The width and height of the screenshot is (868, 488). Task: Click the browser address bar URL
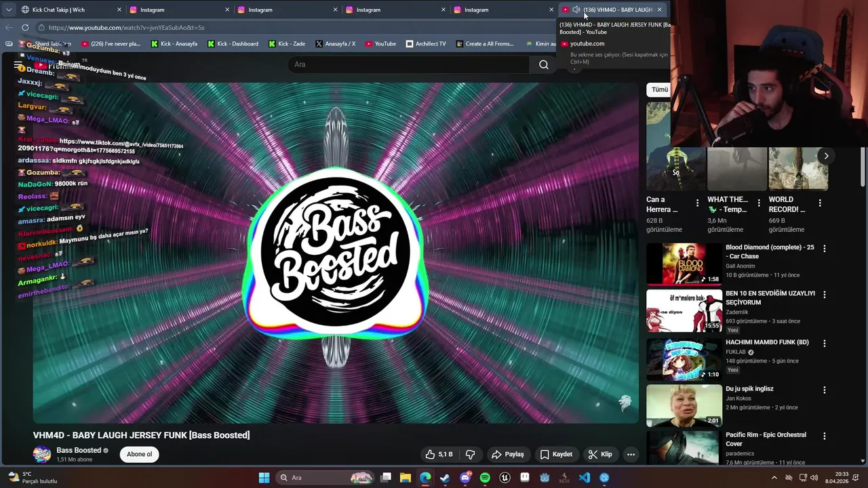point(126,28)
